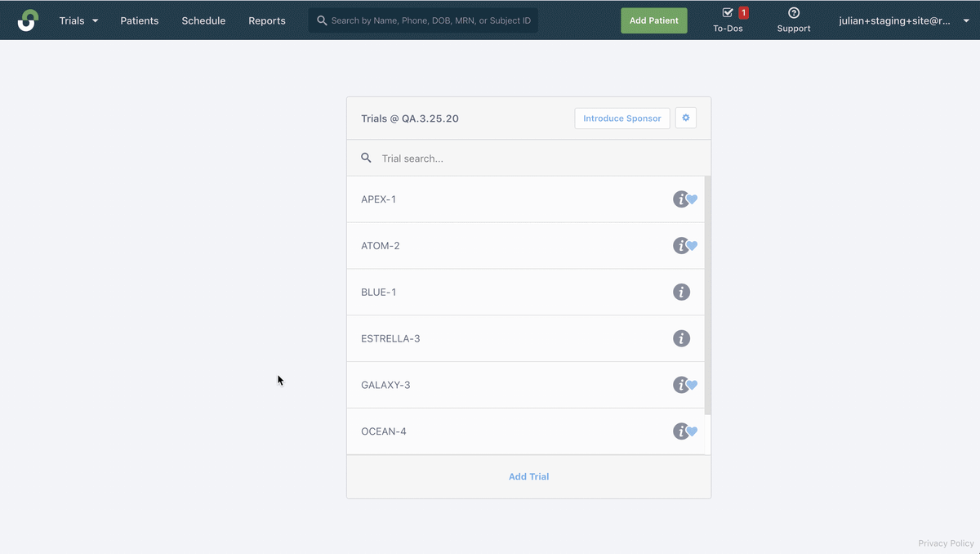View ESTRELLA-3 trial details info icon

681,337
